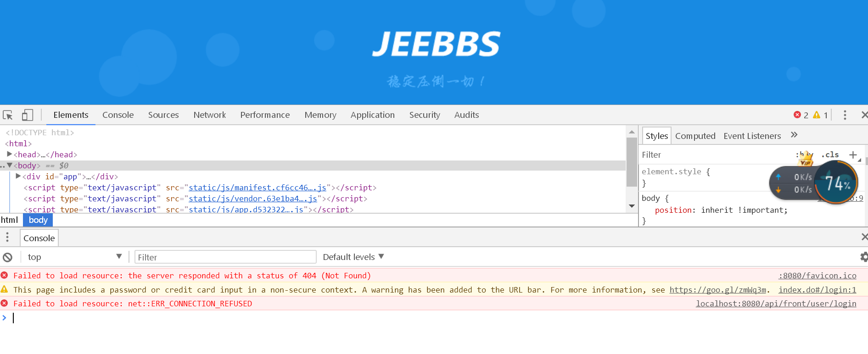Open the manifest.cf6cc46 script link
The width and height of the screenshot is (868, 354).
(258, 188)
